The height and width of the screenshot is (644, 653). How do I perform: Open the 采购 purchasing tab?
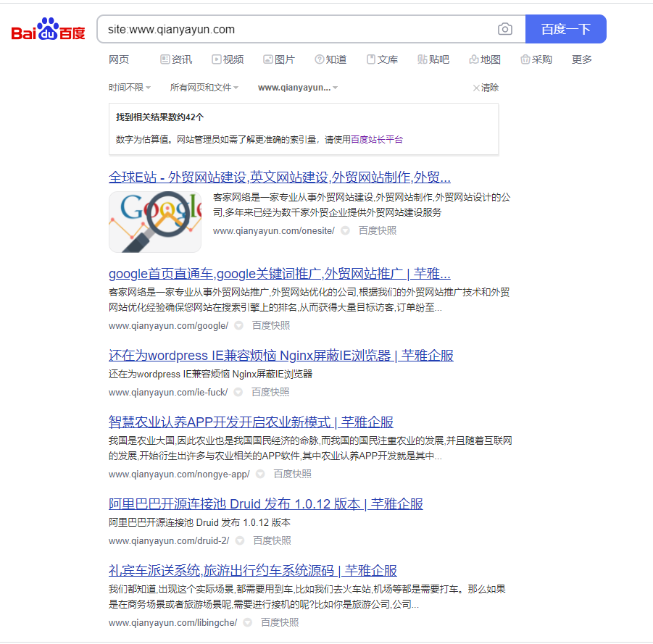(536, 59)
